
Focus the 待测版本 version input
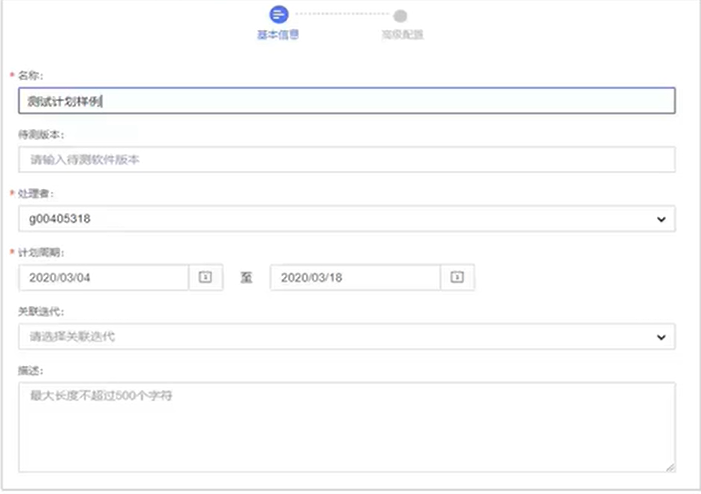point(347,160)
